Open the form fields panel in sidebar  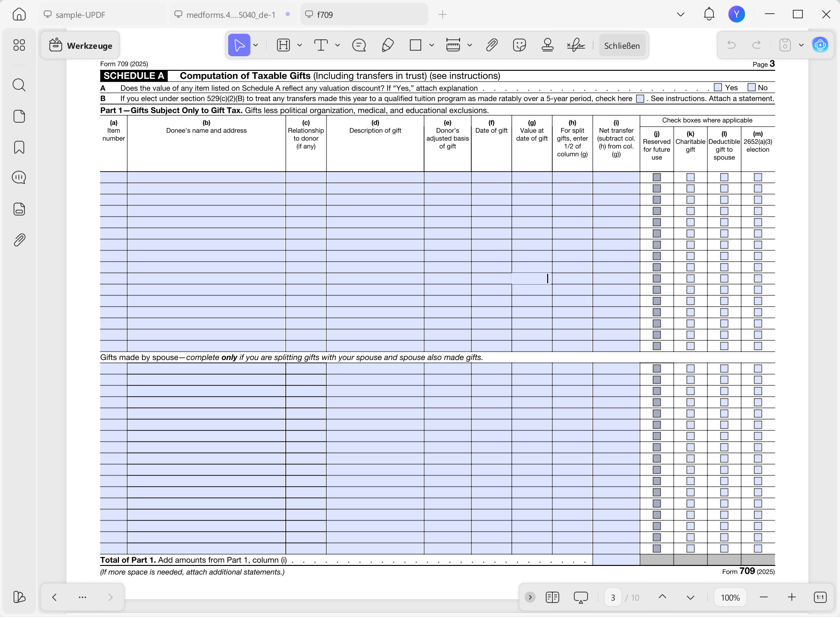point(19,209)
